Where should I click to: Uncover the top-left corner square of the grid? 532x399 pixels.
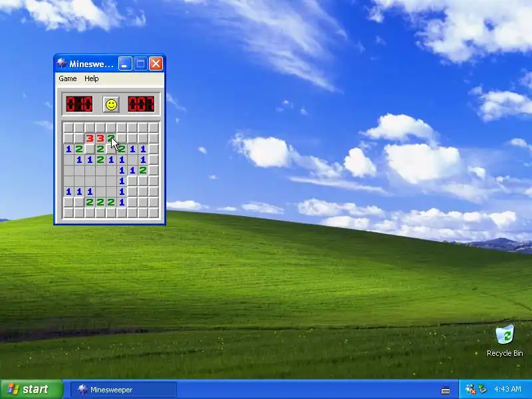(68, 128)
